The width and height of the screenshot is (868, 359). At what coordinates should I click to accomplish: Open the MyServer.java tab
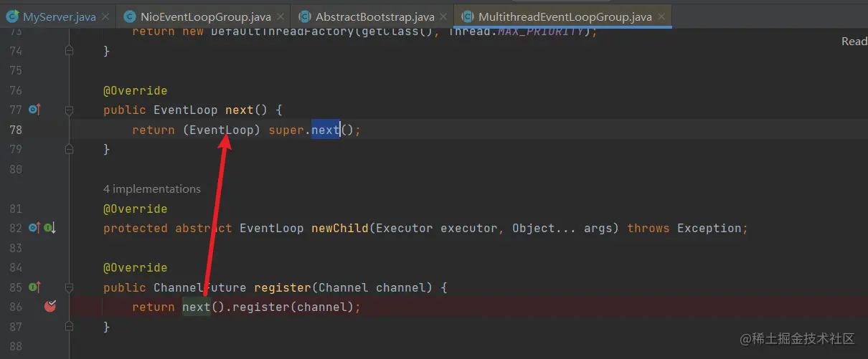[60, 16]
